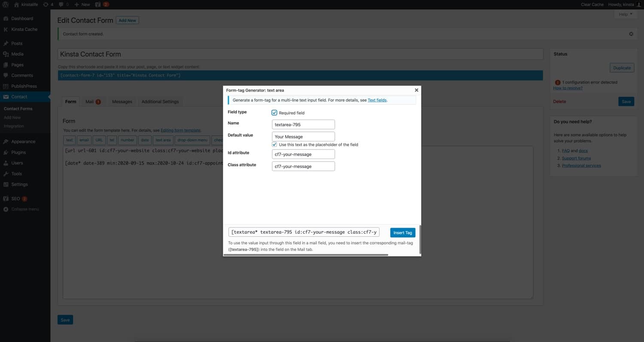The height and width of the screenshot is (342, 644).
Task: Click the Yoast icon in the admin bar
Action: click(98, 4)
